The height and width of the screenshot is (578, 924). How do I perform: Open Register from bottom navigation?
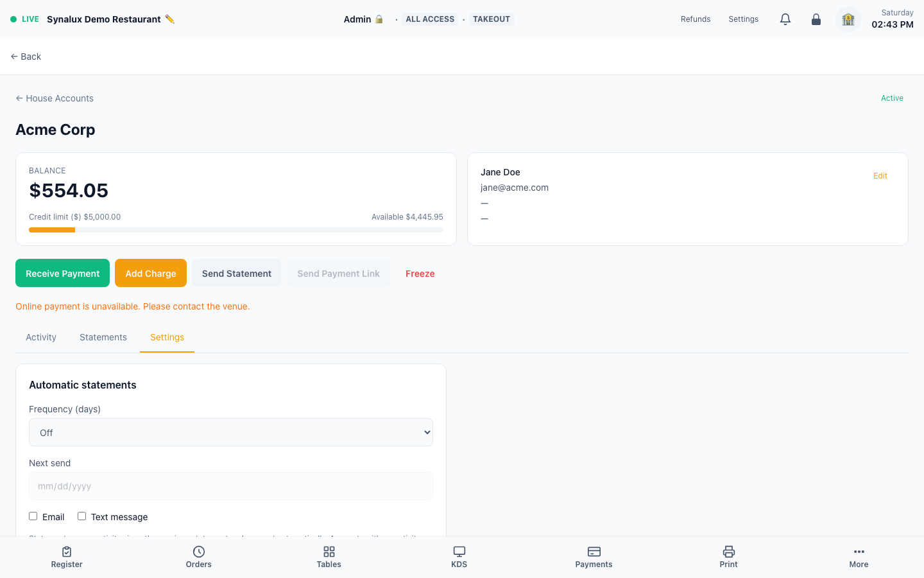[x=67, y=557]
